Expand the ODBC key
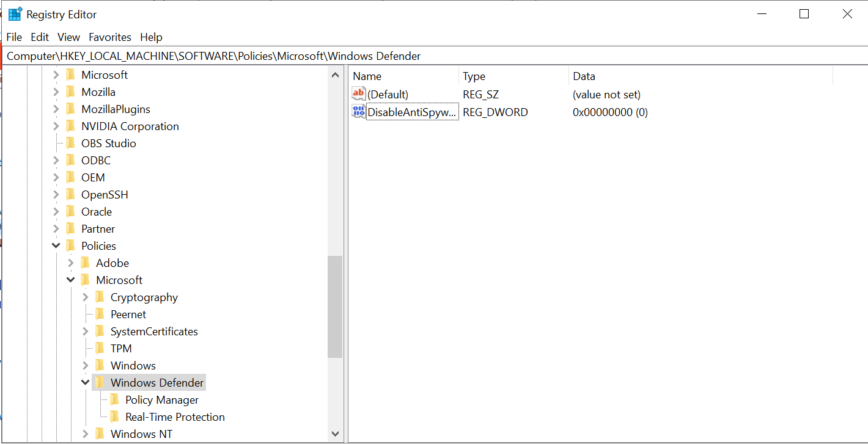This screenshot has width=868, height=444. [x=56, y=161]
